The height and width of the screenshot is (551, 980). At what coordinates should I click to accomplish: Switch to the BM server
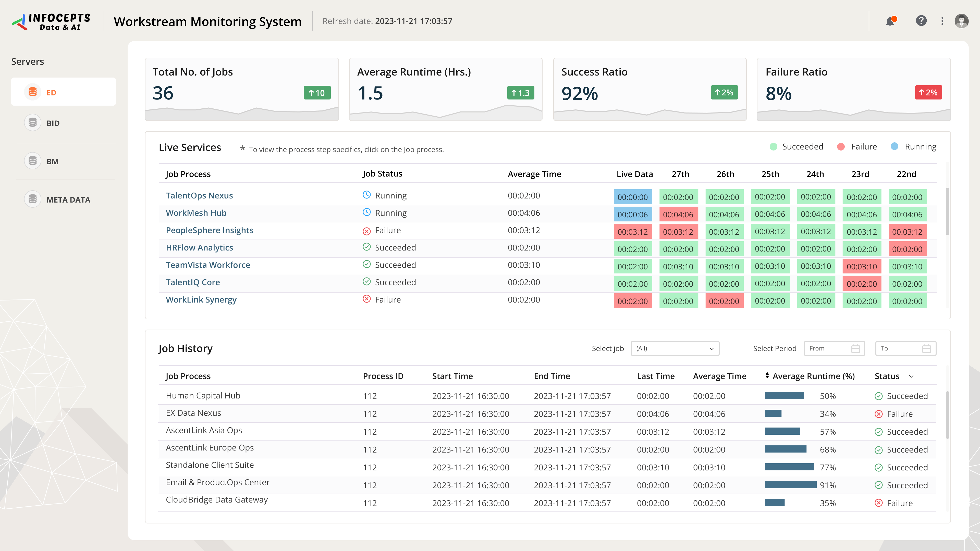(x=52, y=161)
